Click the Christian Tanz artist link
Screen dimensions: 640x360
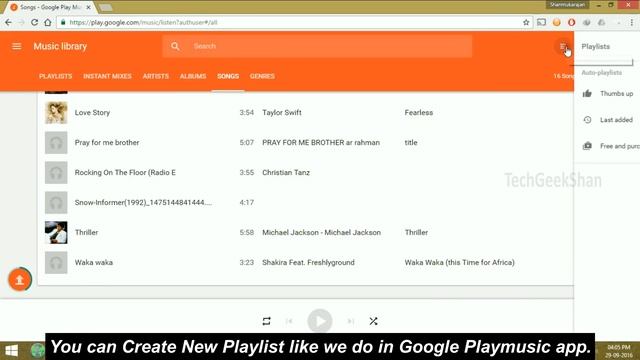tap(286, 173)
